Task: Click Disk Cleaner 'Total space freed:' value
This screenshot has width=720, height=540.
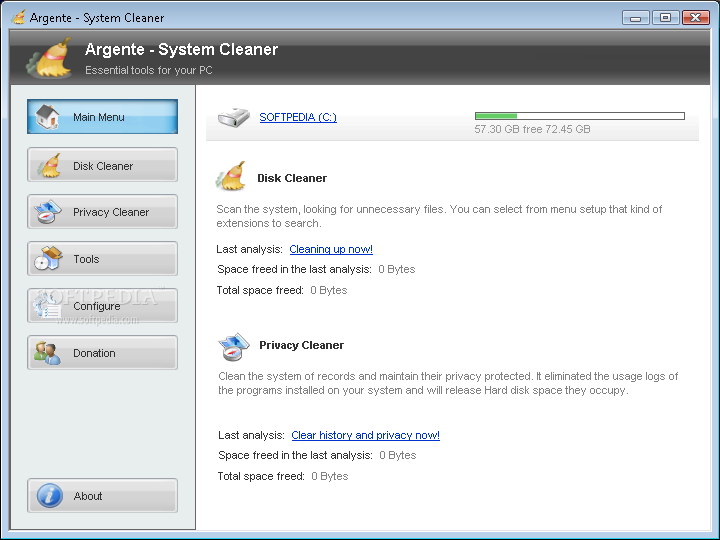Action: (329, 290)
